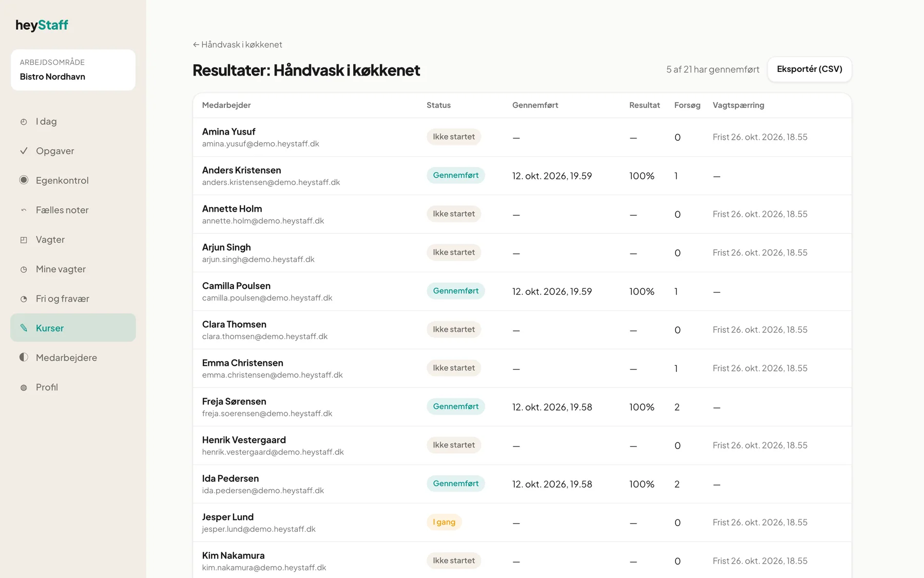Click Camilla Poulsen's 100% result
This screenshot has width=924, height=578.
[x=642, y=291]
